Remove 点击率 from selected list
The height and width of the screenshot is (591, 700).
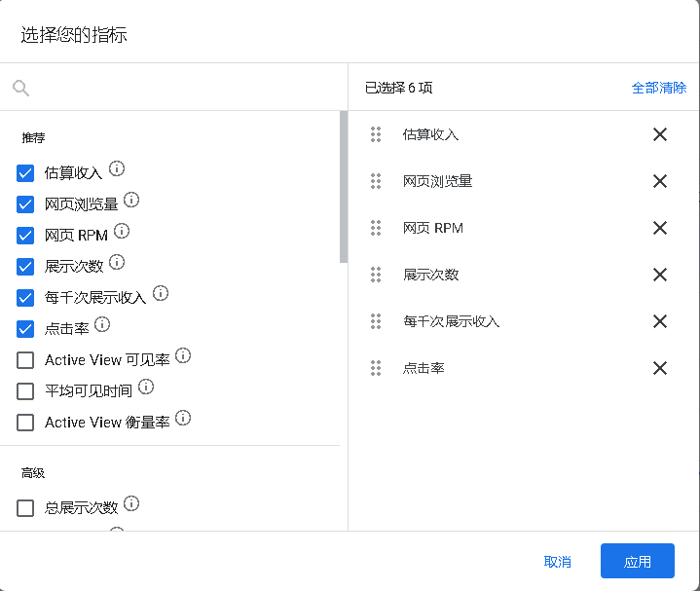point(660,368)
